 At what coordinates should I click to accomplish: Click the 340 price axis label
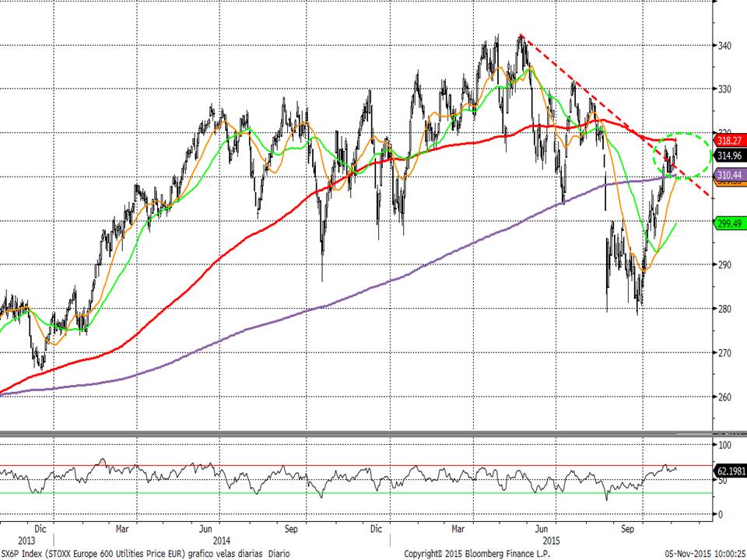724,46
